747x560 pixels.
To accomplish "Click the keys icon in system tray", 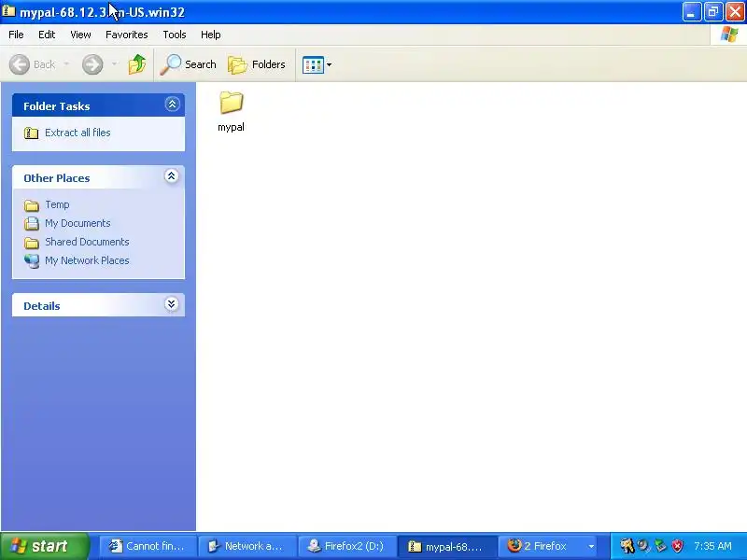I will click(627, 546).
